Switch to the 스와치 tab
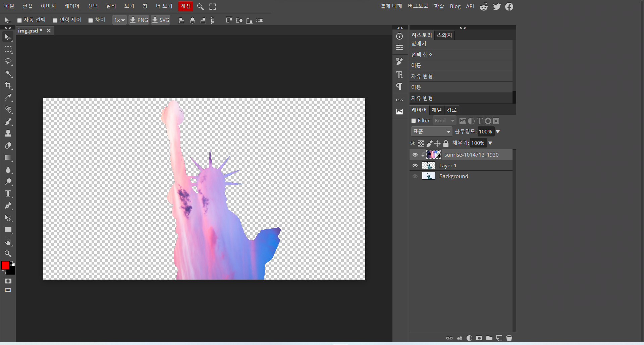 coord(444,35)
